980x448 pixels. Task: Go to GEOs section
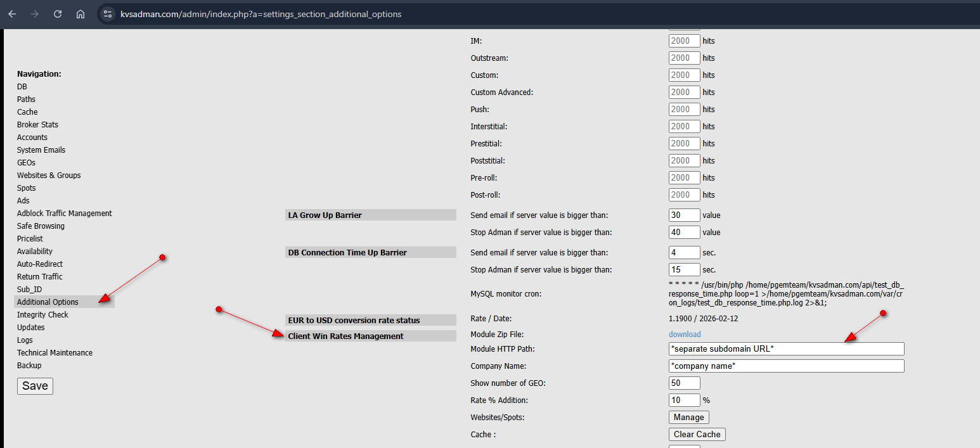click(26, 163)
